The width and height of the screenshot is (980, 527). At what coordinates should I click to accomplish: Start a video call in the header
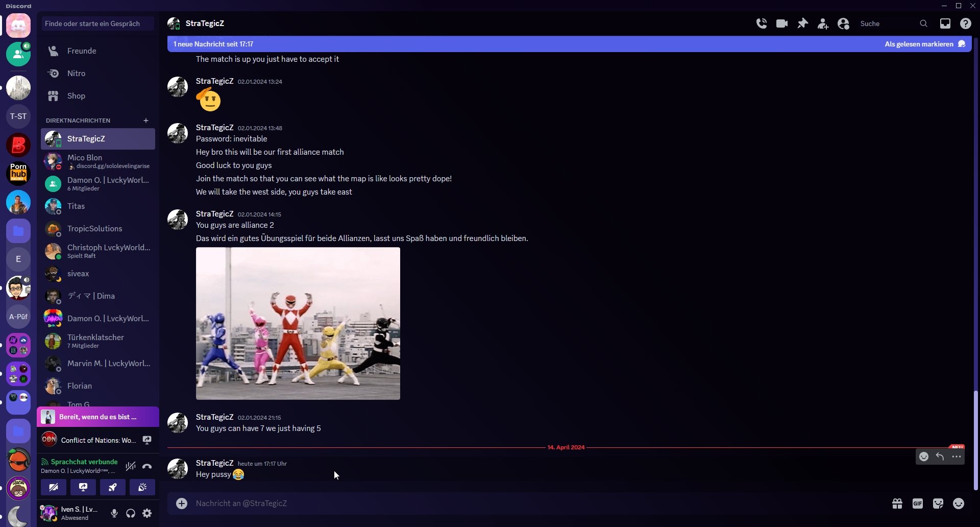[782, 23]
